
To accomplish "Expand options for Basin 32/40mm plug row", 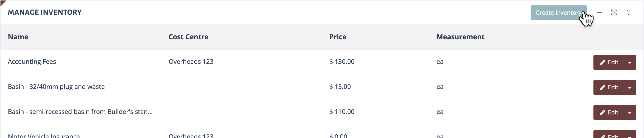I will [630, 87].
